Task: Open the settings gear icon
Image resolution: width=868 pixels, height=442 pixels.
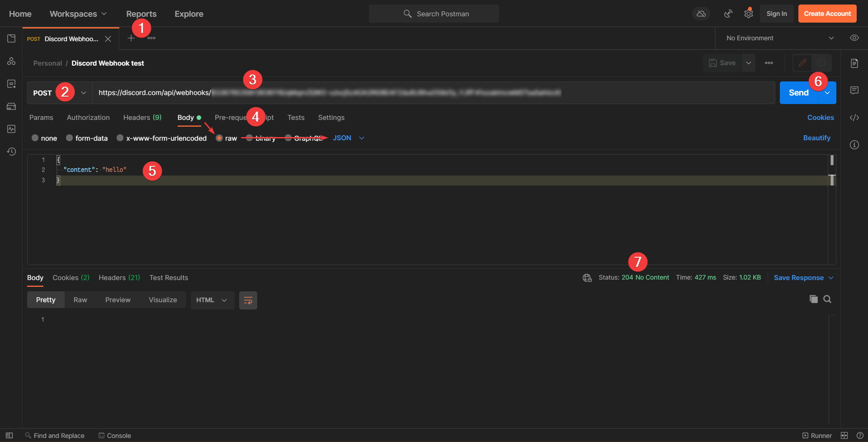Action: 749,14
